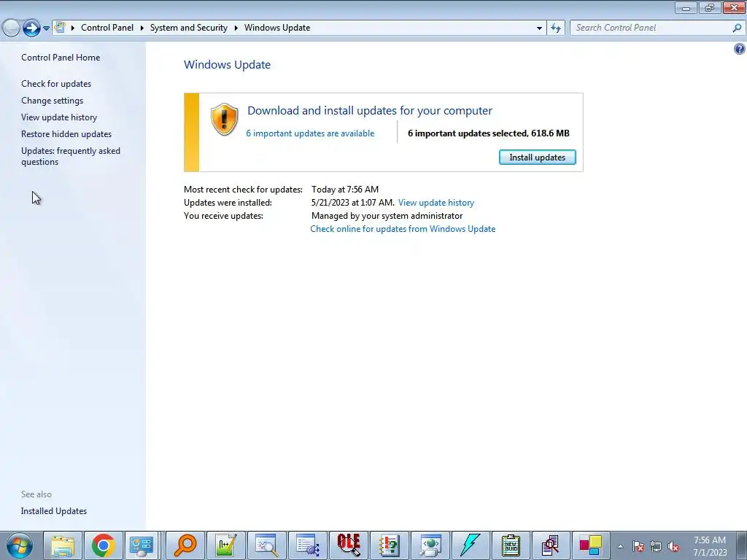747x560 pixels.
Task: Click the Control Panel taskbar icon
Action: (x=142, y=545)
